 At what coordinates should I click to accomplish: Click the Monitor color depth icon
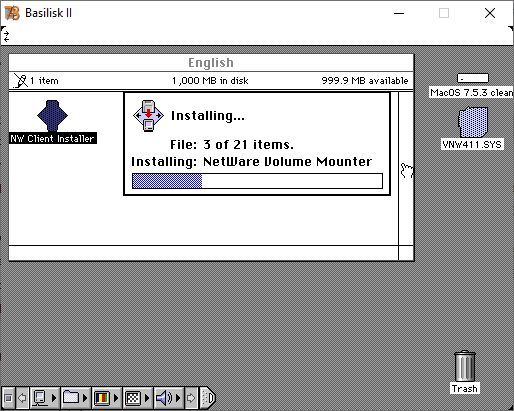[102, 398]
